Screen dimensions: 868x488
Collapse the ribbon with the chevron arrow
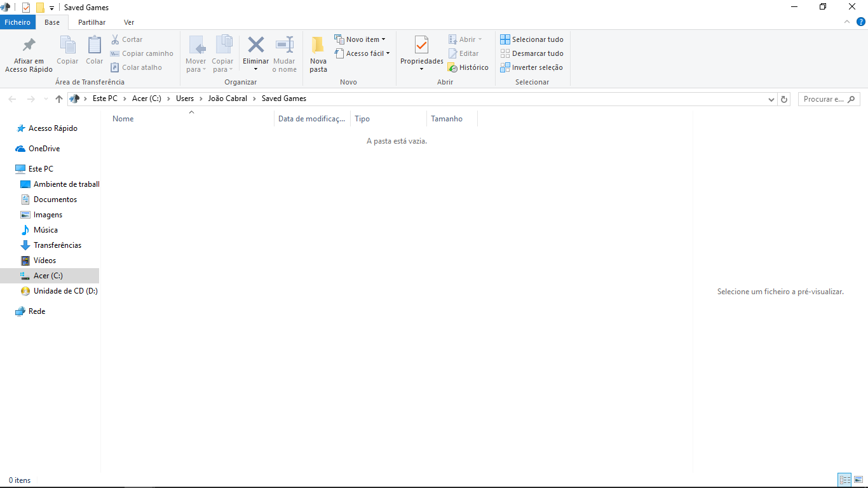click(847, 22)
